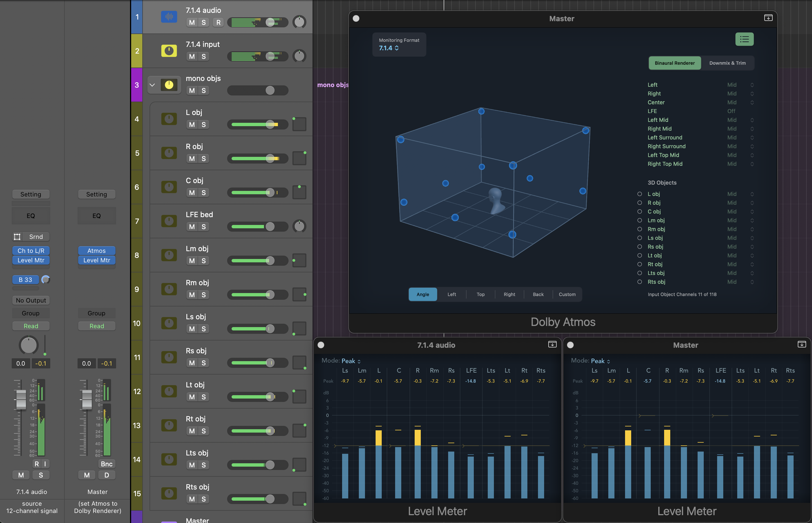Select the Angle view tab
The width and height of the screenshot is (812, 523).
click(x=423, y=294)
